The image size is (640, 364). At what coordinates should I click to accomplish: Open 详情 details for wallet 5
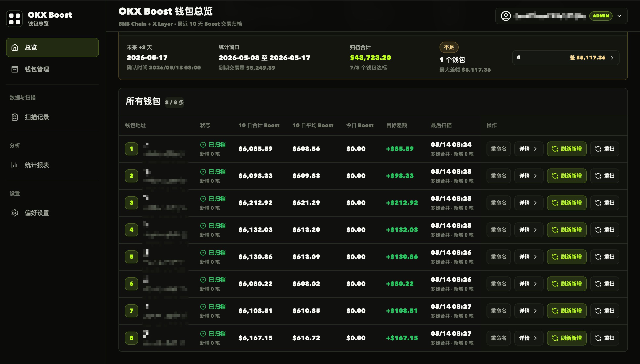coord(529,257)
